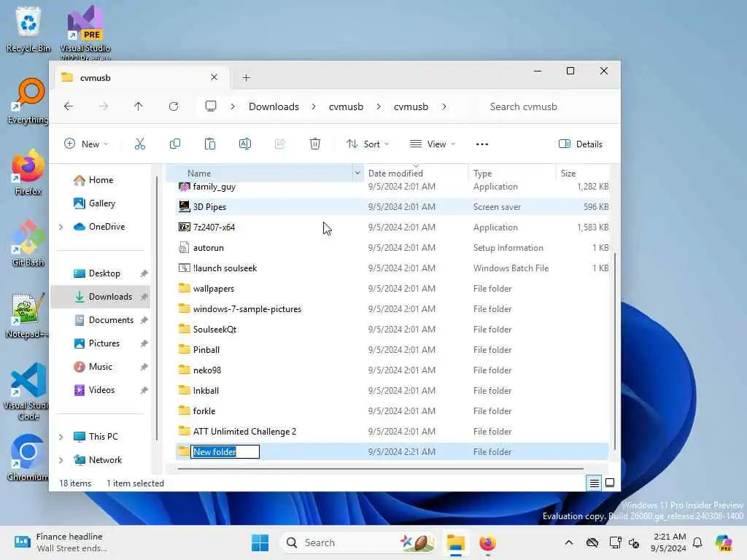The image size is (747, 560).
Task: Select the Pinball folder
Action: 393,349
